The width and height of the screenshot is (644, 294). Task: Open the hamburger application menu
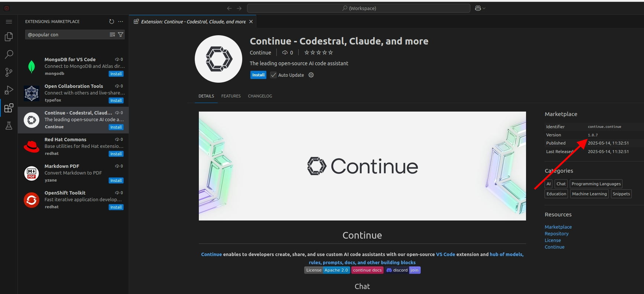point(9,22)
